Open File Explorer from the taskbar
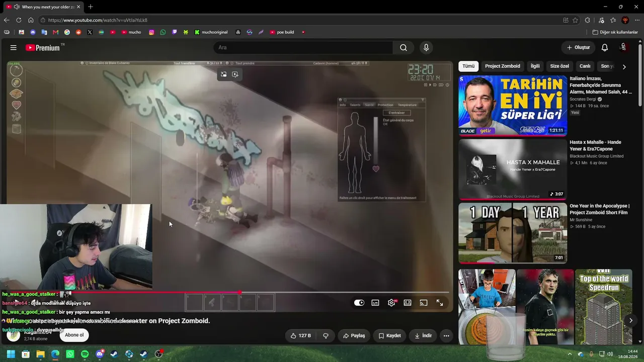Image resolution: width=644 pixels, height=362 pixels. [x=40, y=354]
